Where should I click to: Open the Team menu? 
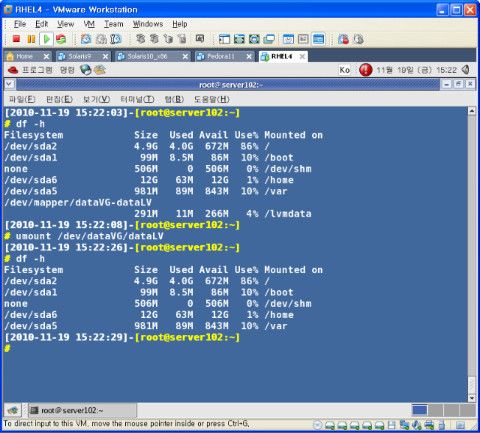click(114, 24)
